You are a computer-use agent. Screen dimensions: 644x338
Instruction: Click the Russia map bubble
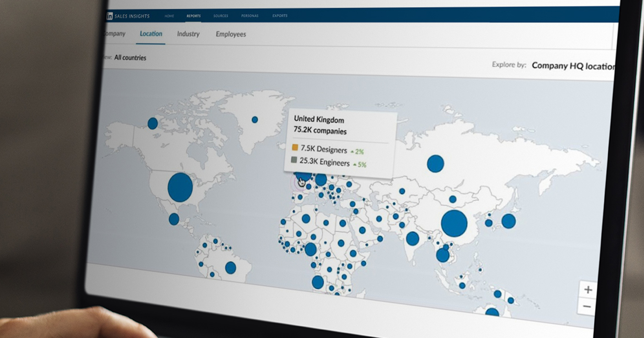tap(436, 164)
